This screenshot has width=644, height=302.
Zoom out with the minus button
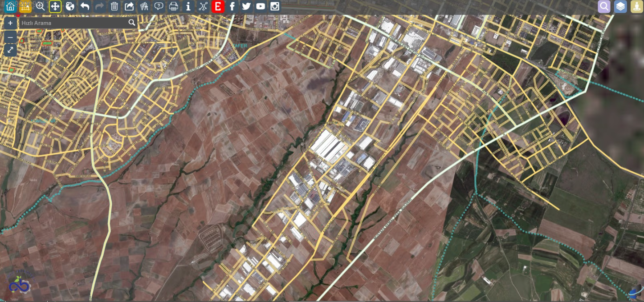[x=10, y=37]
